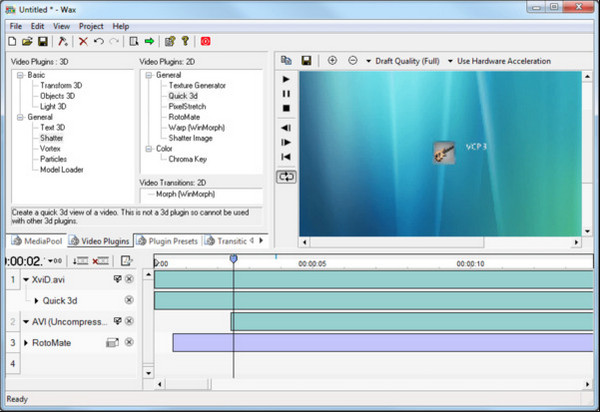
Task: Click the timeline vertical scrollbar down arrow
Action: click(x=148, y=373)
